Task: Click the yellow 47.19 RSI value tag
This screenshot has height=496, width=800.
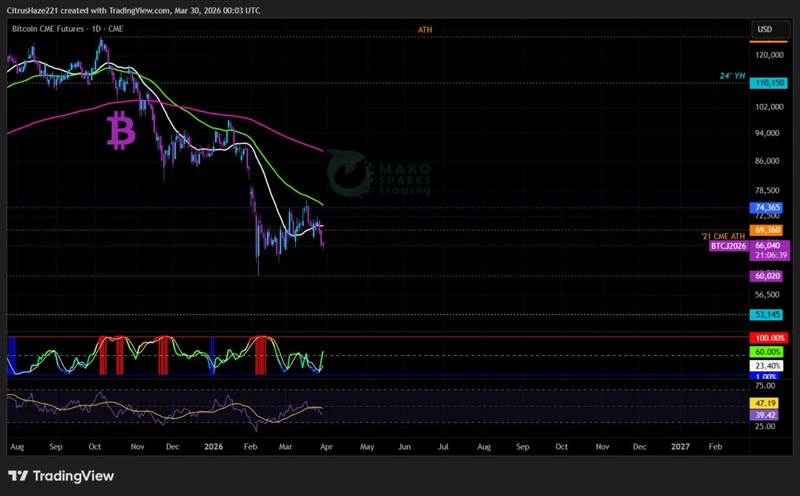Action: pyautogui.click(x=767, y=400)
